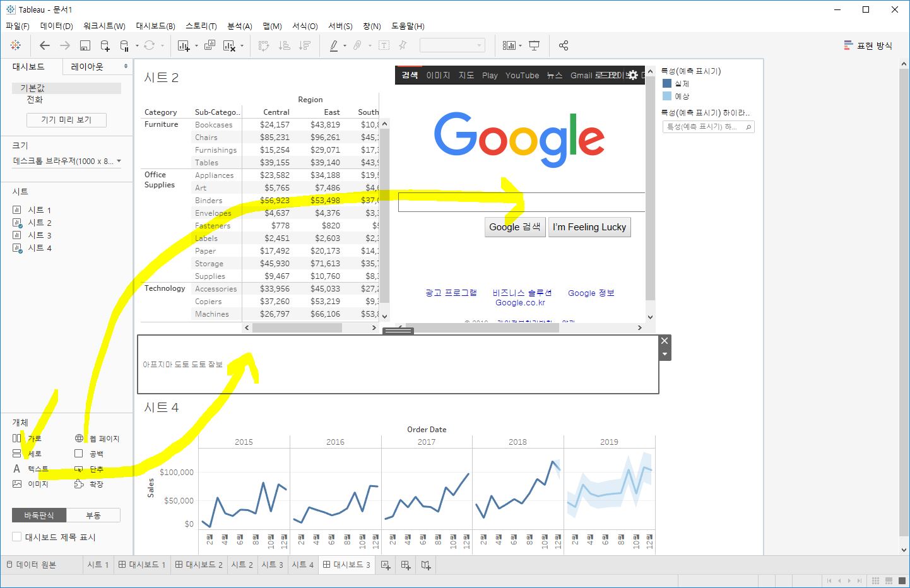Click the add new data source icon
The height and width of the screenshot is (588, 910).
tap(105, 45)
